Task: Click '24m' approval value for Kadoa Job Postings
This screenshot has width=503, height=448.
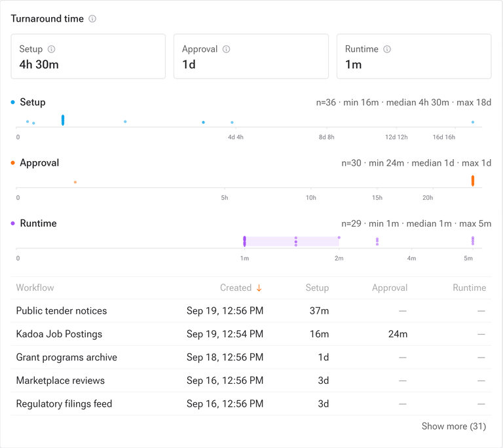Action: click(x=398, y=334)
